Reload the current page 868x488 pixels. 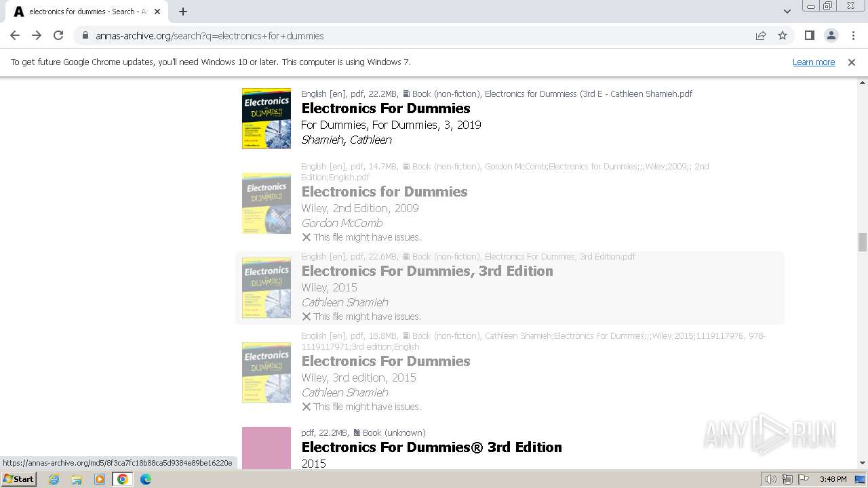pos(58,35)
